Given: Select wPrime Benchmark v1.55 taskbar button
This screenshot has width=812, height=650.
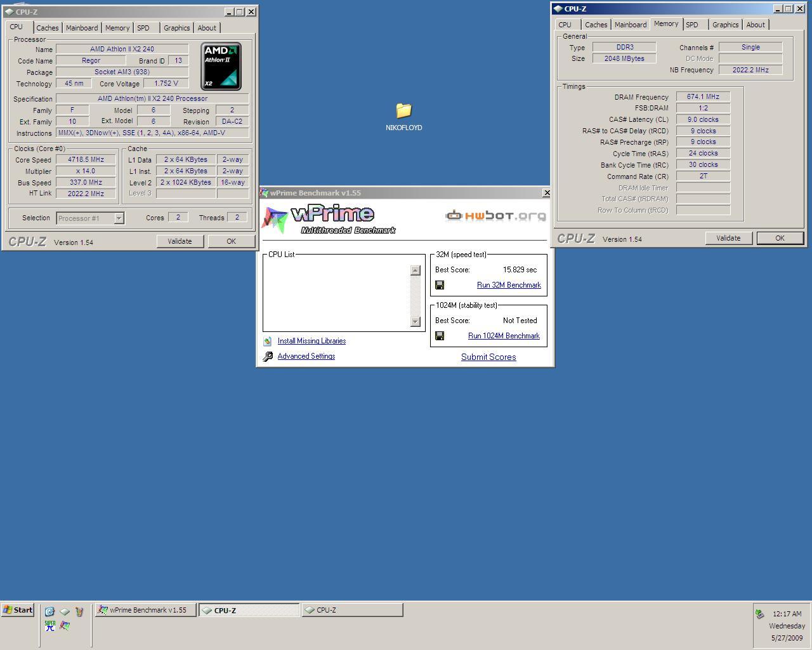Looking at the screenshot, I should (x=145, y=610).
